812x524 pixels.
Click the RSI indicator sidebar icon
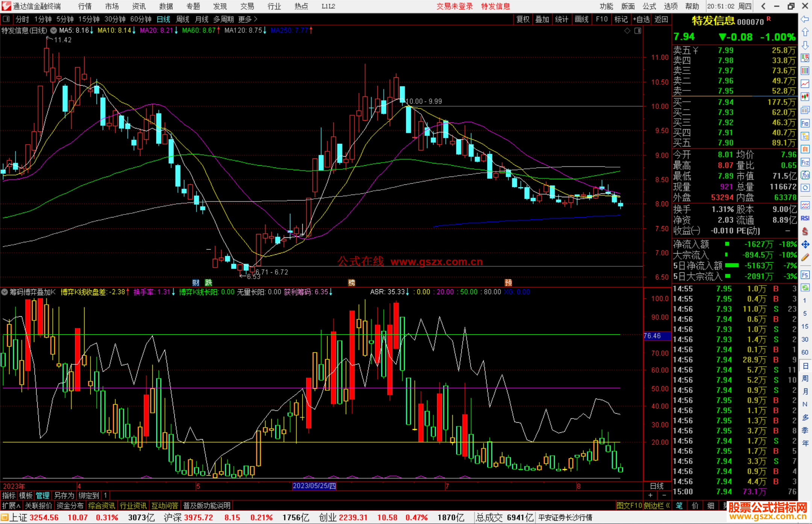click(805, 218)
